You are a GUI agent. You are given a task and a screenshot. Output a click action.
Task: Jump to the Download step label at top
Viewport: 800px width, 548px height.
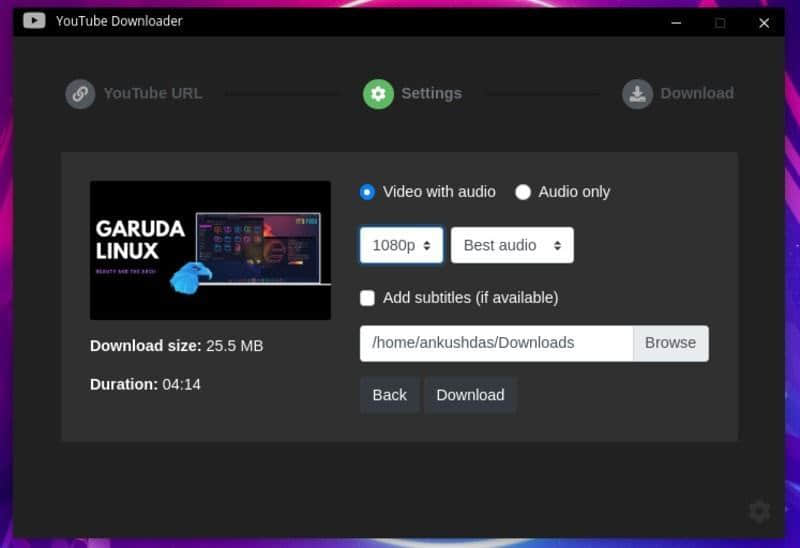[x=697, y=94]
